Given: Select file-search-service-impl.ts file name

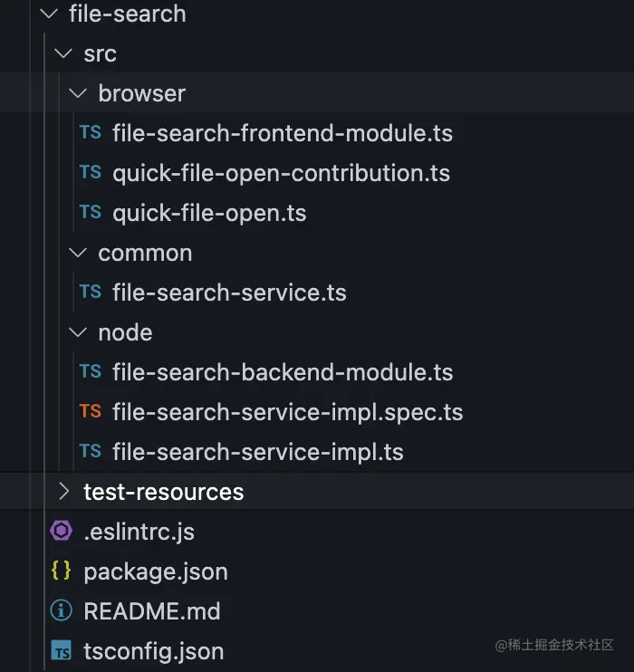Looking at the screenshot, I should click(x=257, y=452).
